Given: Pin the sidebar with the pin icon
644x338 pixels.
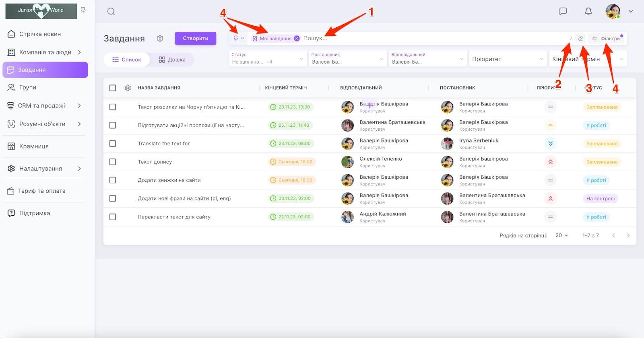Looking at the screenshot, I should click(x=83, y=10).
